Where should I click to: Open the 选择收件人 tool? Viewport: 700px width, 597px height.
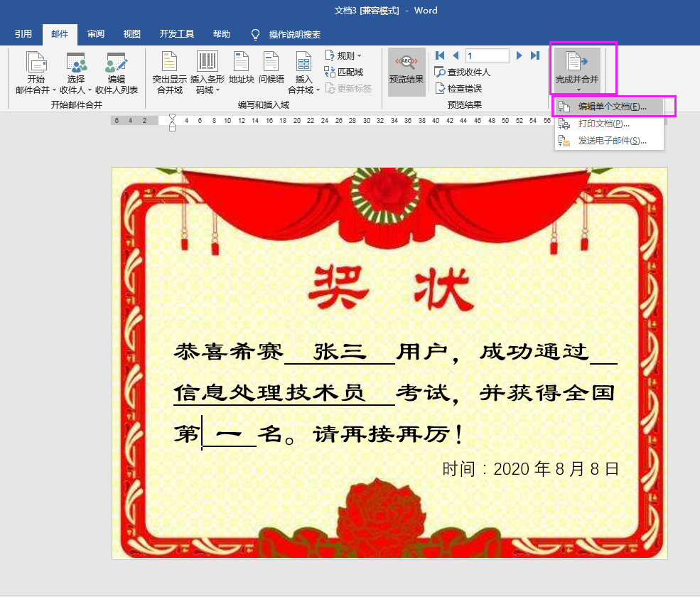click(x=75, y=70)
